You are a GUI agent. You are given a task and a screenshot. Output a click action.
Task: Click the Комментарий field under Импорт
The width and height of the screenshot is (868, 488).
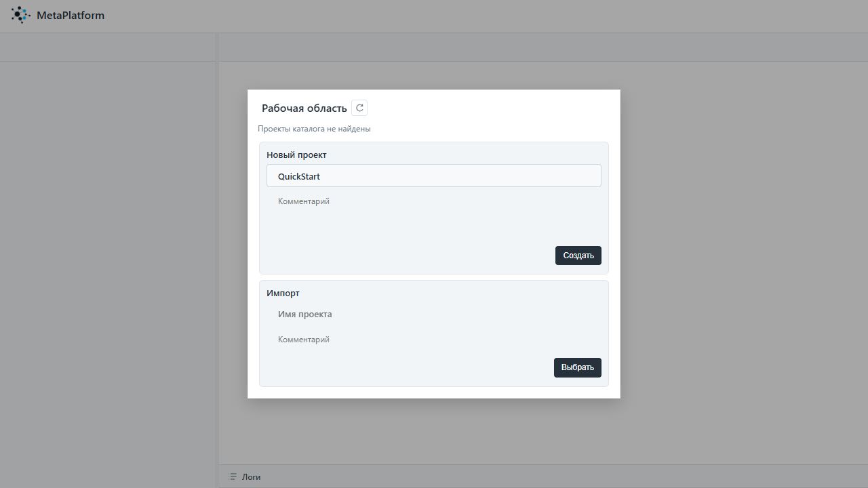point(434,340)
